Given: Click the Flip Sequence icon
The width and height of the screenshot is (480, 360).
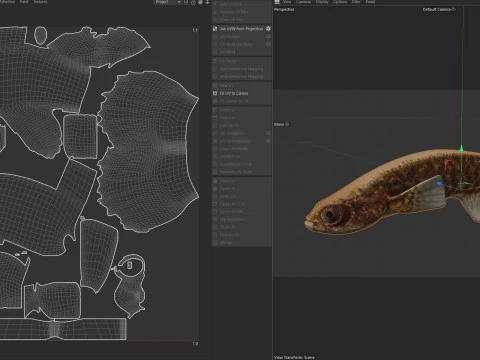Looking at the screenshot, I should 215,219.
